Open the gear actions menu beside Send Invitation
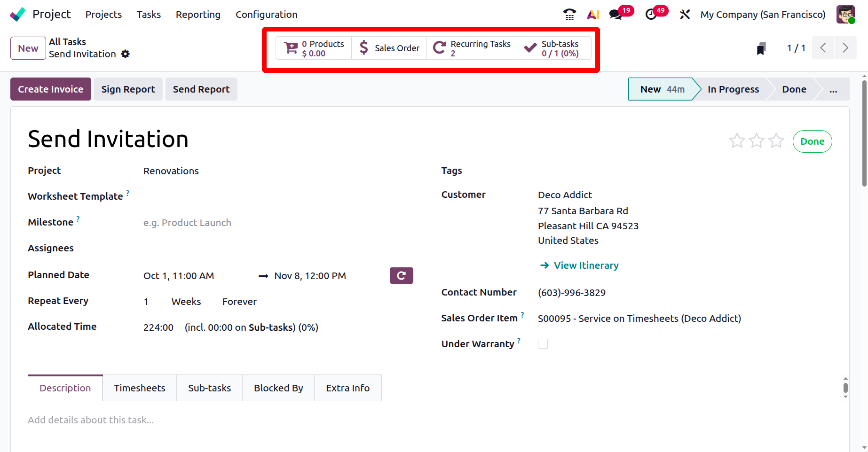This screenshot has height=452, width=868. [x=125, y=54]
